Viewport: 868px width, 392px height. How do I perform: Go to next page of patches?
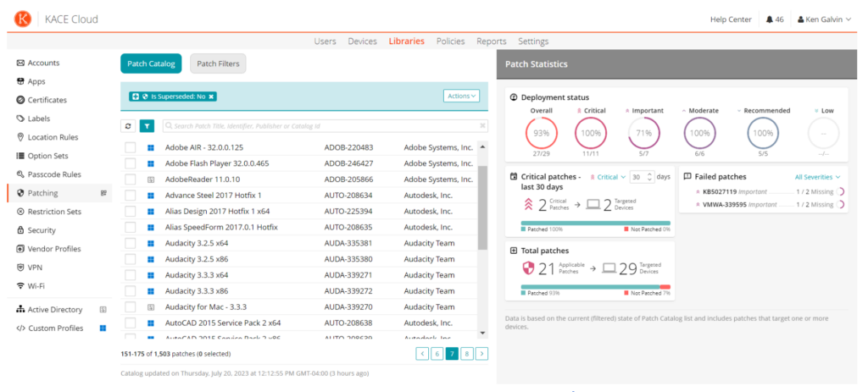pos(481,354)
